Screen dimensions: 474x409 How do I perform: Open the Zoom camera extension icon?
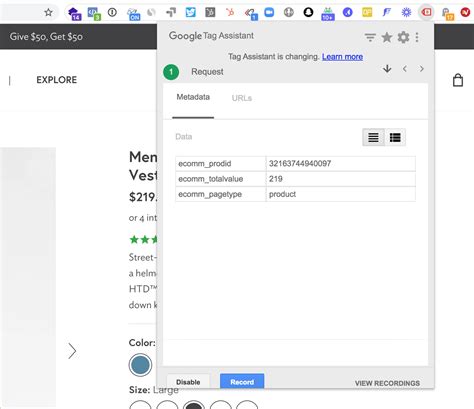(x=269, y=13)
